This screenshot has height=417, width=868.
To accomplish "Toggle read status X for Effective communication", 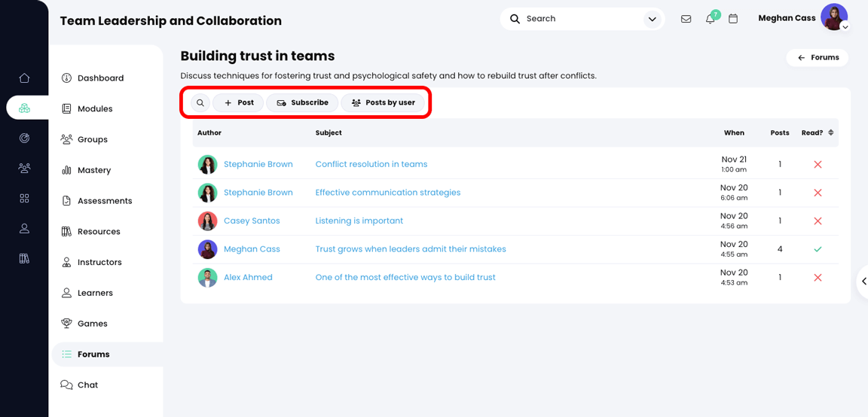I will [818, 193].
